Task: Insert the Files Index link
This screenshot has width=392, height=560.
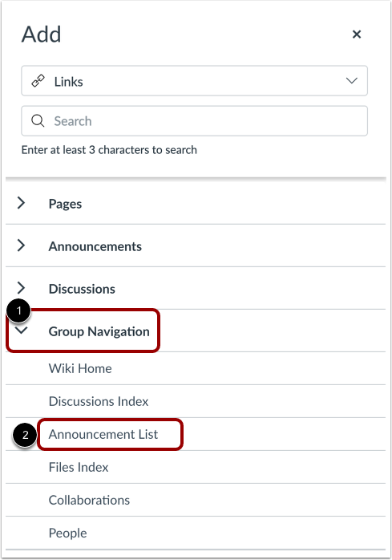Action: [79, 467]
